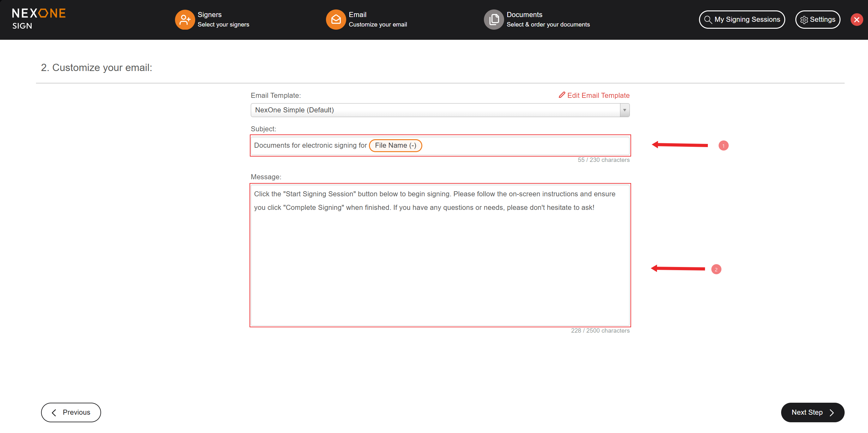Click the pencil icon beside Edit Email Template
The image size is (868, 433).
[x=561, y=95]
